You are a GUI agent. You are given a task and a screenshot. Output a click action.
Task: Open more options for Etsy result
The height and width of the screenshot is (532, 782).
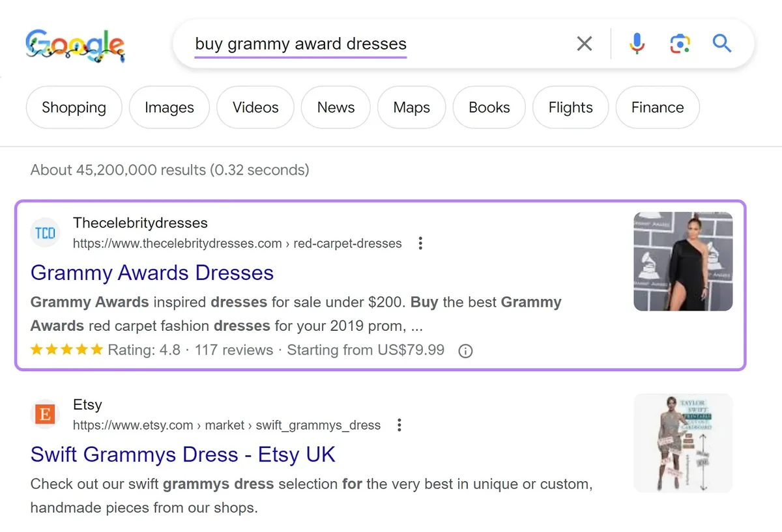pyautogui.click(x=399, y=425)
